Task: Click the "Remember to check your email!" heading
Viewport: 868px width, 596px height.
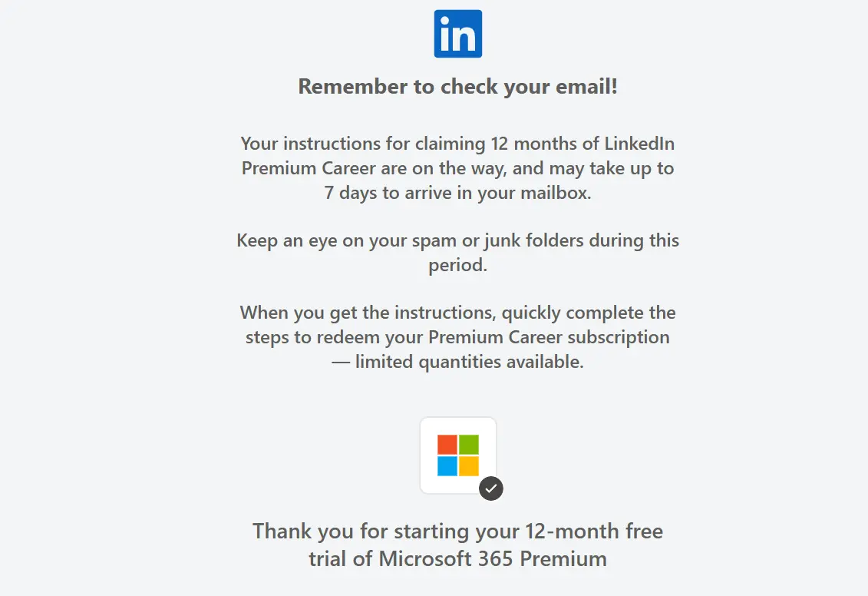Action: click(458, 87)
